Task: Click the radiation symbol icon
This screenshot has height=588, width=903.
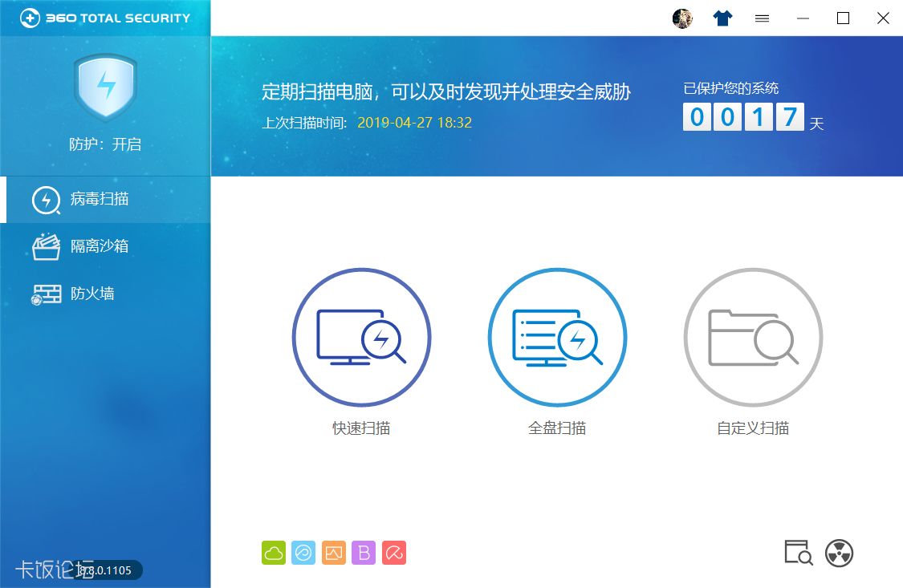Action: click(x=839, y=553)
